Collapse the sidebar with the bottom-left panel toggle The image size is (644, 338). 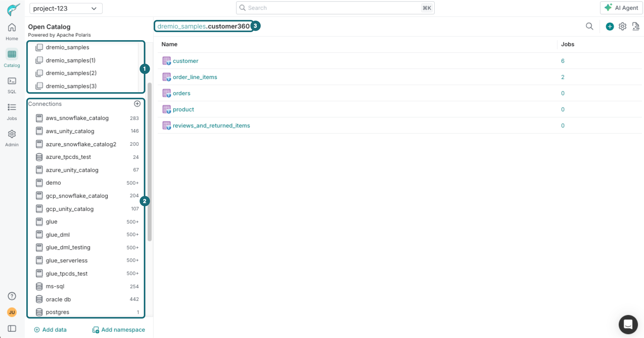[12, 328]
